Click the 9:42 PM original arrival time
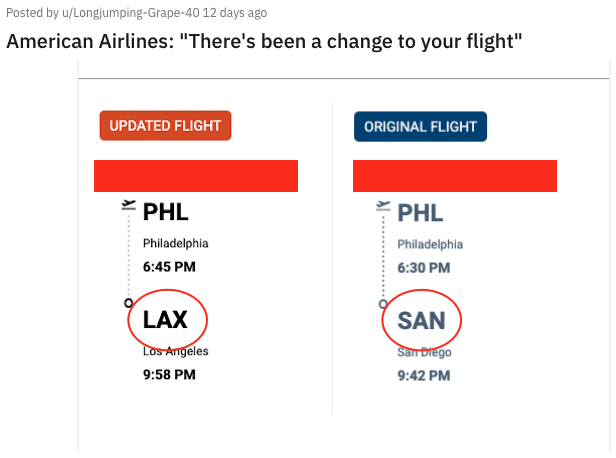This screenshot has width=616, height=458. tap(424, 376)
